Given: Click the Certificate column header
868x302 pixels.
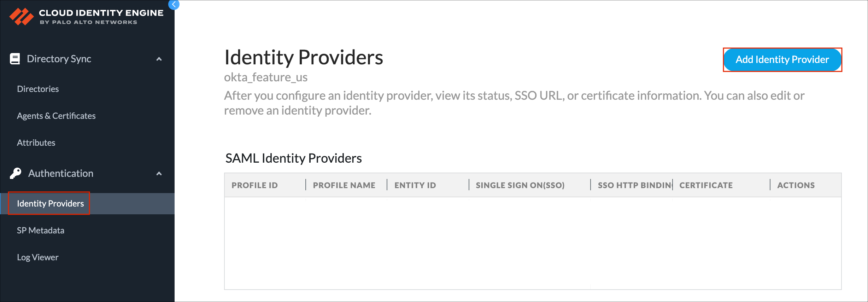Looking at the screenshot, I should click(x=706, y=185).
